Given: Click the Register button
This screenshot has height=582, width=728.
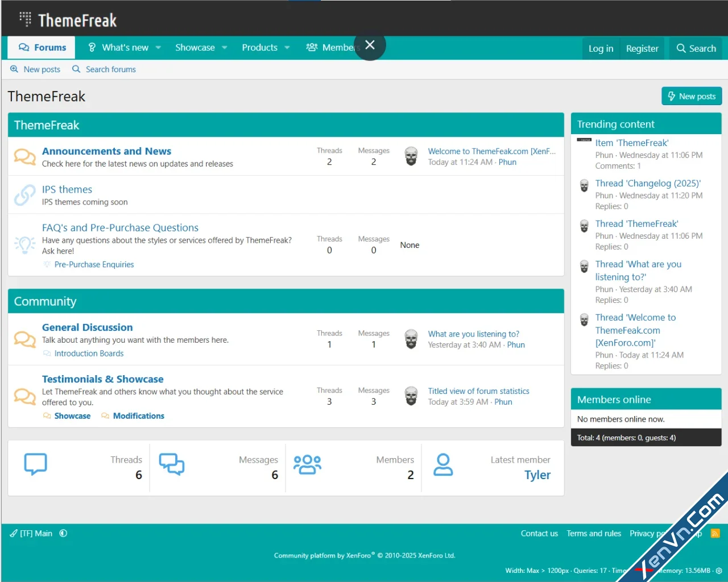Looking at the screenshot, I should click(642, 49).
